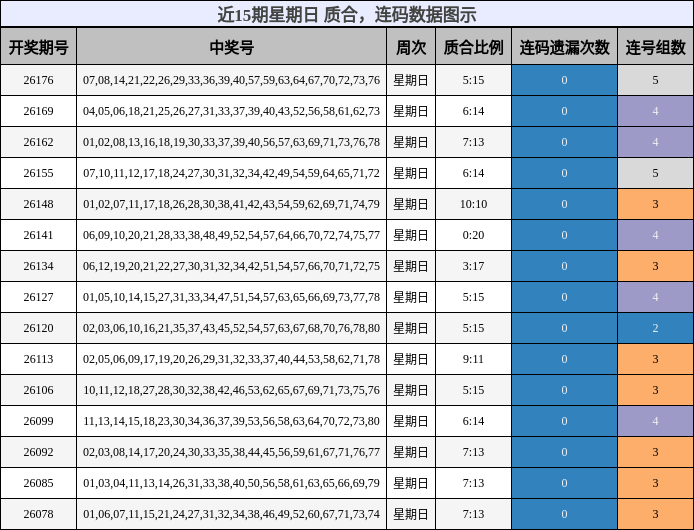Click the gray 5 cell in row 26176
694x530 pixels.
point(655,80)
